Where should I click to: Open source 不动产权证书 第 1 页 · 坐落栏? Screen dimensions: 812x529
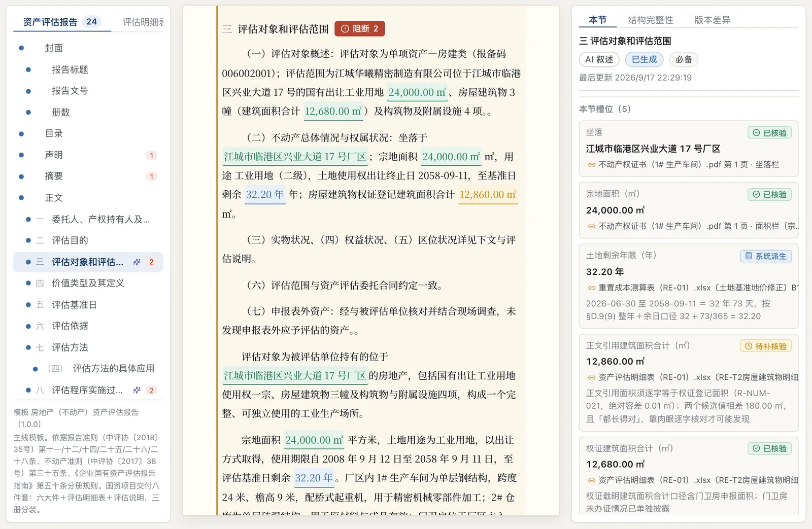tap(688, 165)
